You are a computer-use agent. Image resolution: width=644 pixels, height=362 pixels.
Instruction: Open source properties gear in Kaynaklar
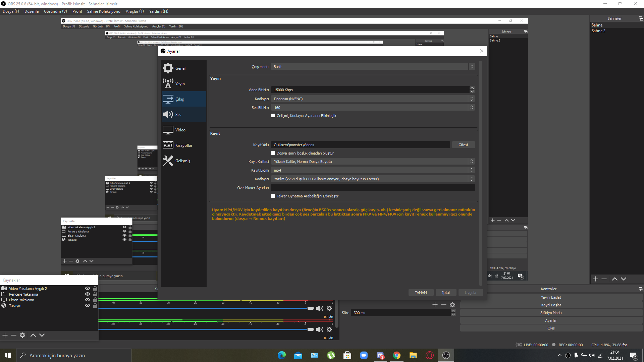22,335
